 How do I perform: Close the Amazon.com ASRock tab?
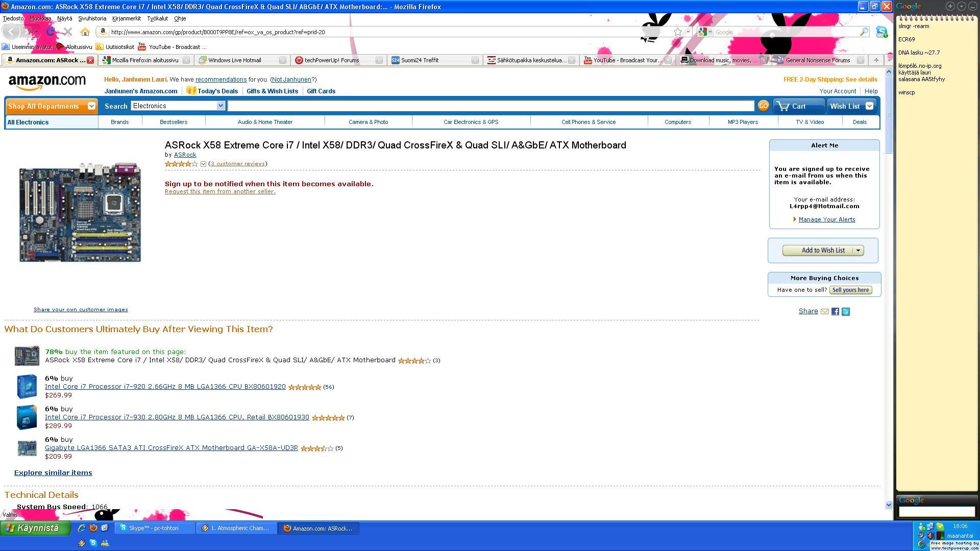coord(90,60)
